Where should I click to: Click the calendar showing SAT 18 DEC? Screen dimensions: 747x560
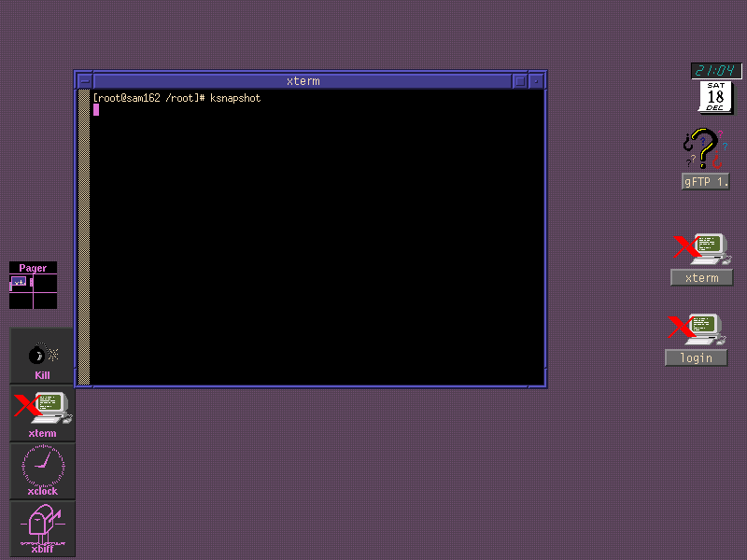(x=715, y=97)
